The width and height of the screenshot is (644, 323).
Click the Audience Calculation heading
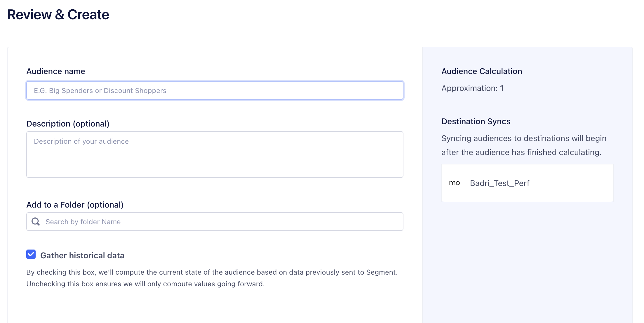[481, 71]
